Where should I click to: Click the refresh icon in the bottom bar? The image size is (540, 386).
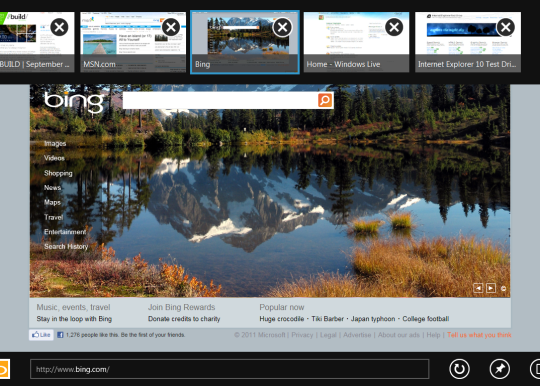(459, 369)
